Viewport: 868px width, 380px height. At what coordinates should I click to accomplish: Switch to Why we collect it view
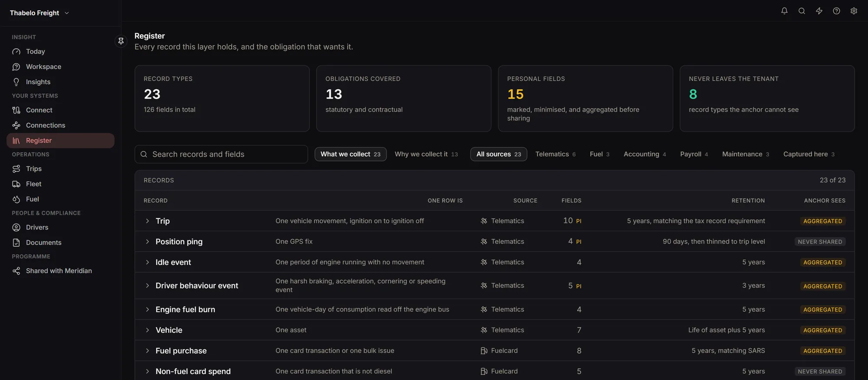(x=426, y=154)
